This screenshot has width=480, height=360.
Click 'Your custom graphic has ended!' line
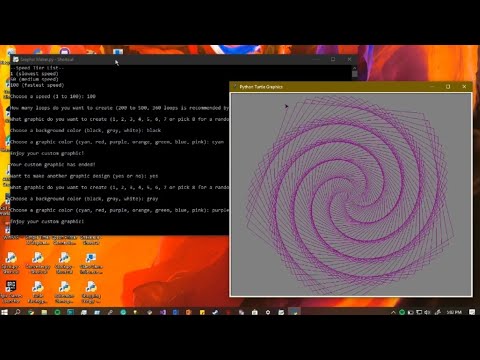click(53, 164)
